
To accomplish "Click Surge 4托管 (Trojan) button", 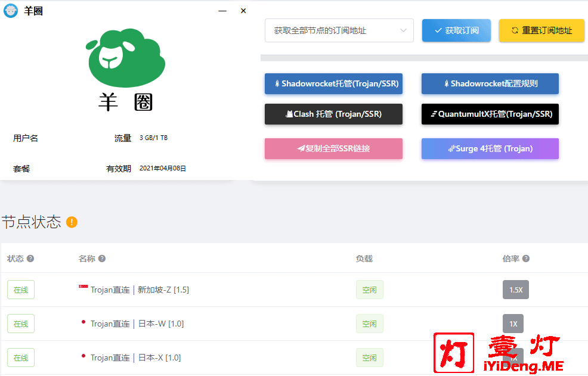I will pyautogui.click(x=490, y=148).
